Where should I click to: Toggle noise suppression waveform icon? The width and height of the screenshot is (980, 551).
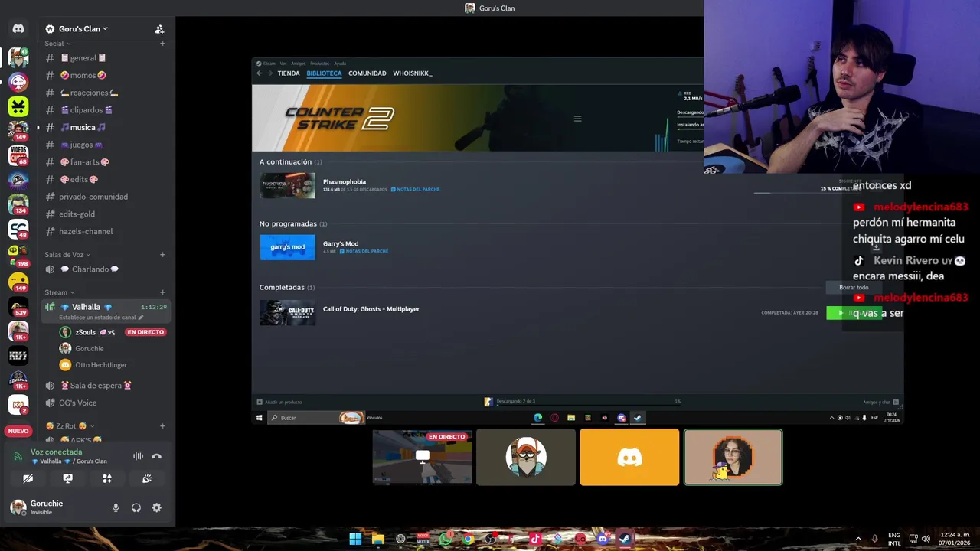coord(138,456)
